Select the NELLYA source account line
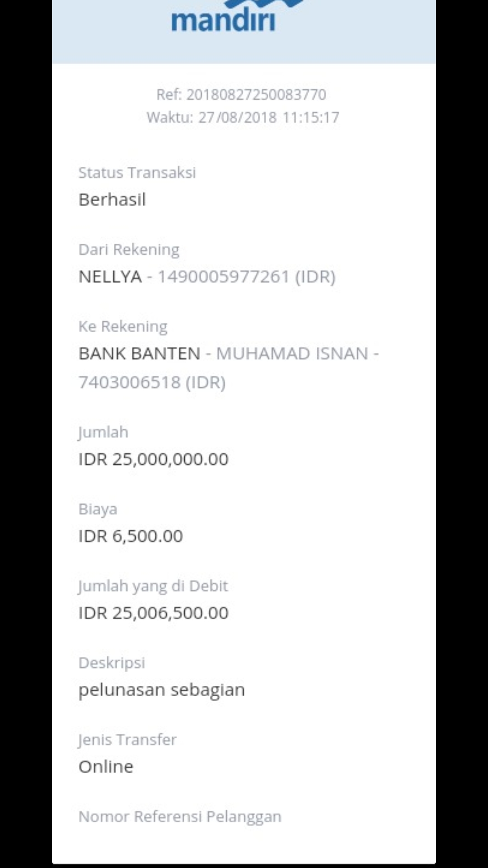 pos(207,277)
